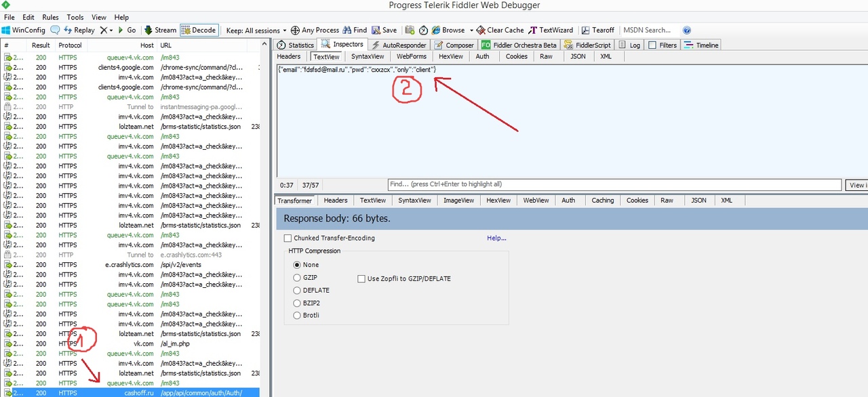Open Clear Cache from the toolbar

pyautogui.click(x=500, y=30)
